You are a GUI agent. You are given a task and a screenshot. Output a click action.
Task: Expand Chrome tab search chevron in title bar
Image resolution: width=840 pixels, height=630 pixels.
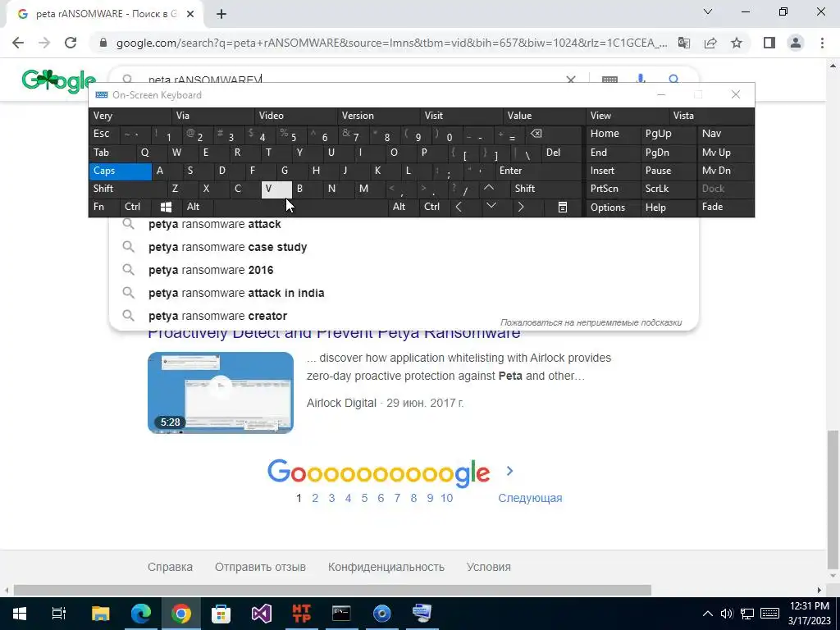click(x=707, y=11)
